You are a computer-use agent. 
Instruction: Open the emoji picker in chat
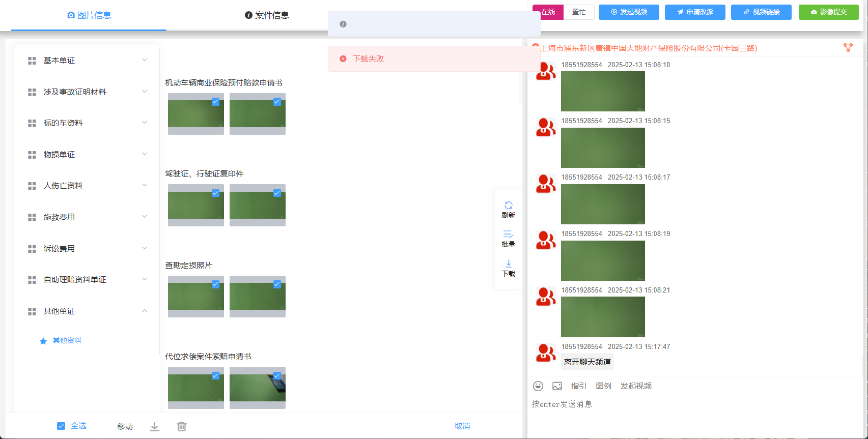[538, 386]
